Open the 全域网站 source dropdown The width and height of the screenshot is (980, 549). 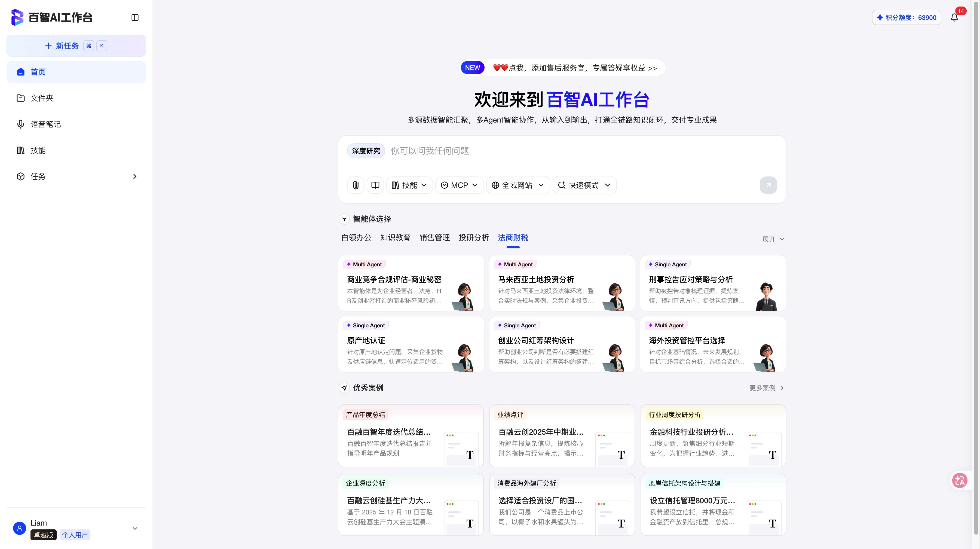tap(518, 185)
